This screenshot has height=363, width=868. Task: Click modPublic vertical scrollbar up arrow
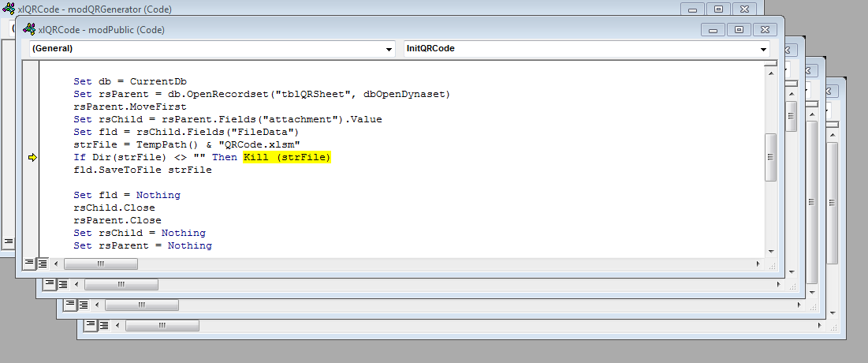pos(770,73)
